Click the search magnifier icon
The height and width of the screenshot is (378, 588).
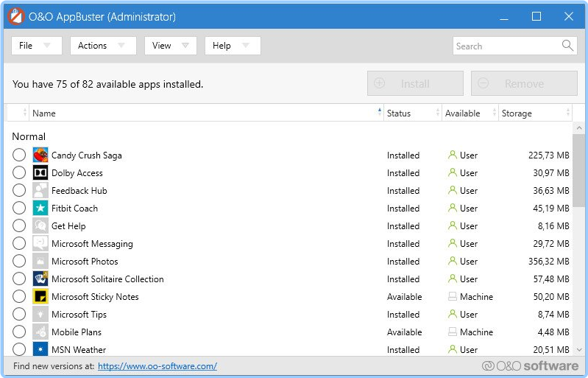(567, 46)
